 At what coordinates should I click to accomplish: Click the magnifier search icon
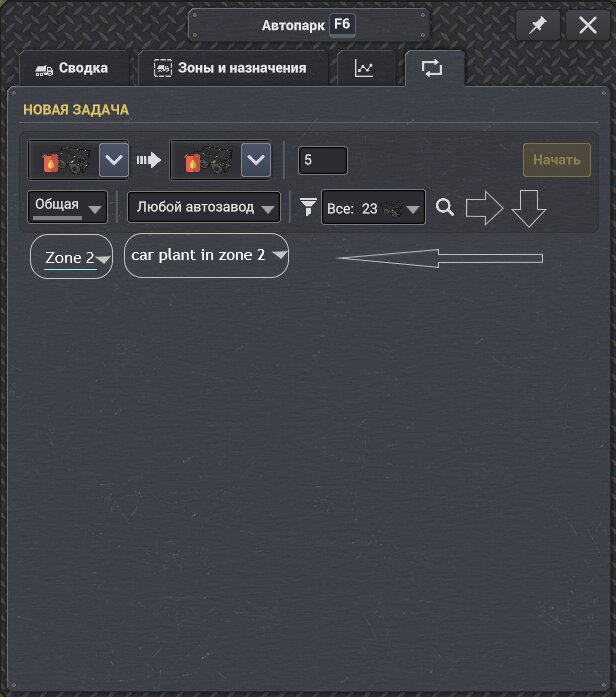pyautogui.click(x=445, y=207)
